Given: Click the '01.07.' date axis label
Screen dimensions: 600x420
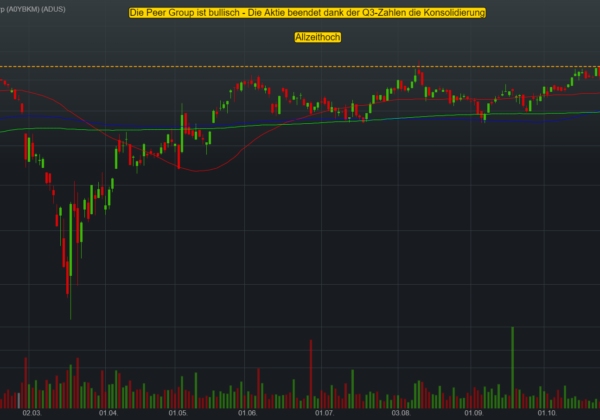Looking at the screenshot, I should [324, 413].
